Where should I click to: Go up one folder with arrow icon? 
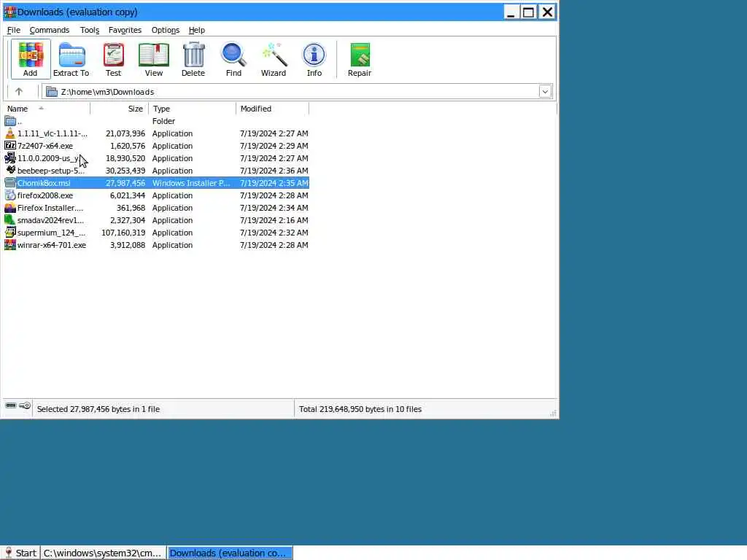coord(18,91)
